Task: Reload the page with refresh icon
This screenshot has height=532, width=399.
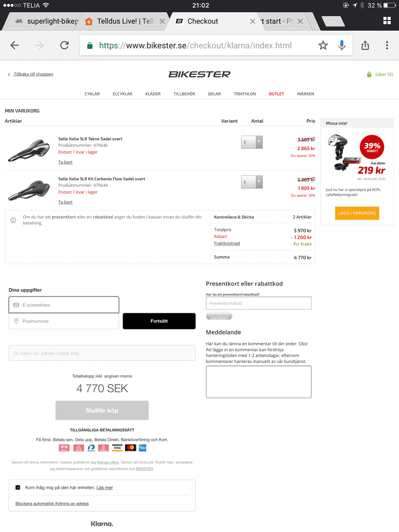Action: click(65, 45)
